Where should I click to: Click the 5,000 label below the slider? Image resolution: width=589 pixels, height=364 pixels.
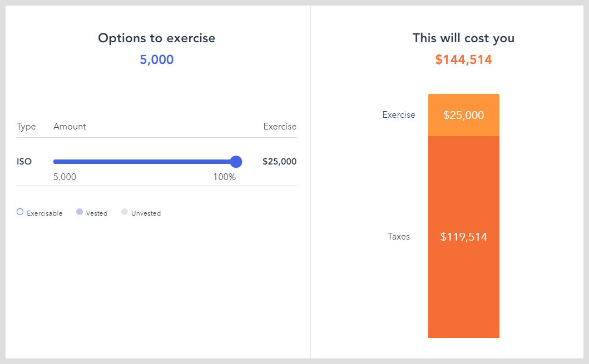(63, 177)
